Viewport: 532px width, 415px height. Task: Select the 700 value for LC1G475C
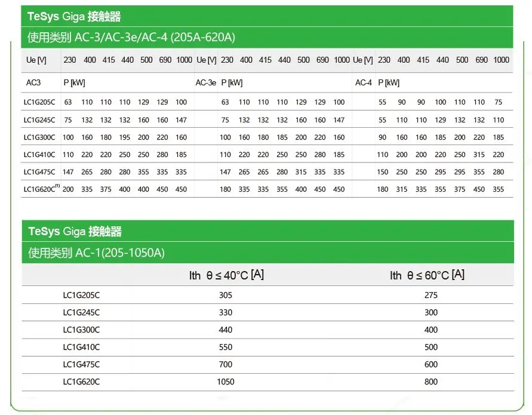(x=226, y=364)
